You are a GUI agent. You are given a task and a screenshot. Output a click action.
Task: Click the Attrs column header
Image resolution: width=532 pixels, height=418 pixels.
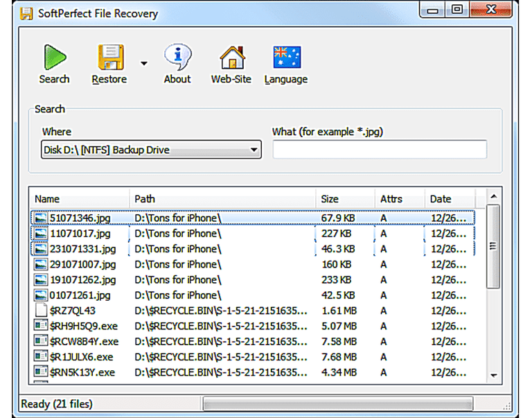(x=398, y=199)
